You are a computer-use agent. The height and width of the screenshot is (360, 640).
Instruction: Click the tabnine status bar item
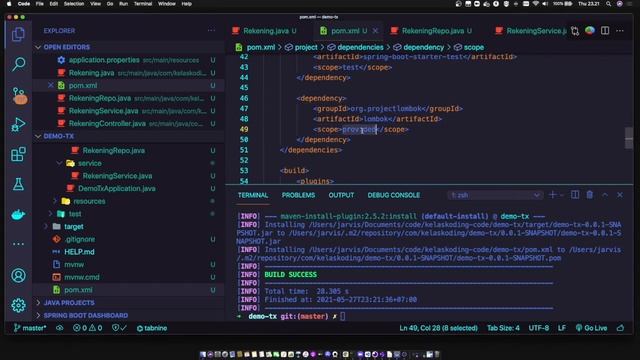(x=152, y=328)
